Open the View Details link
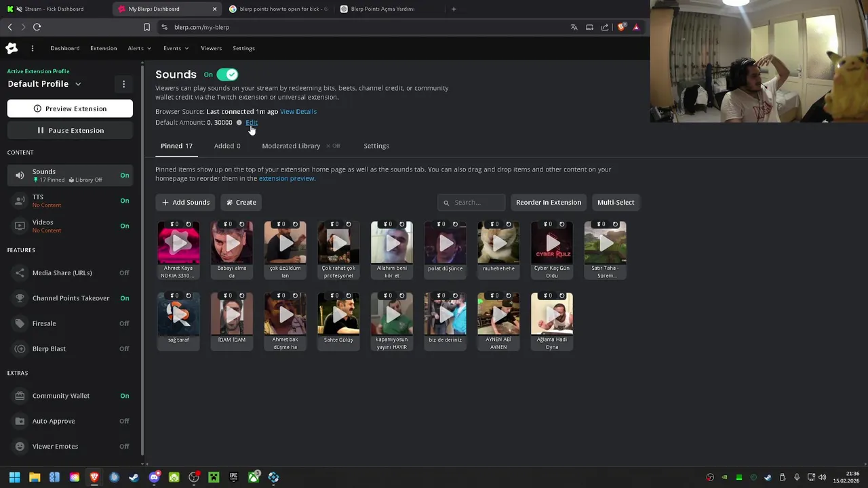 point(298,111)
